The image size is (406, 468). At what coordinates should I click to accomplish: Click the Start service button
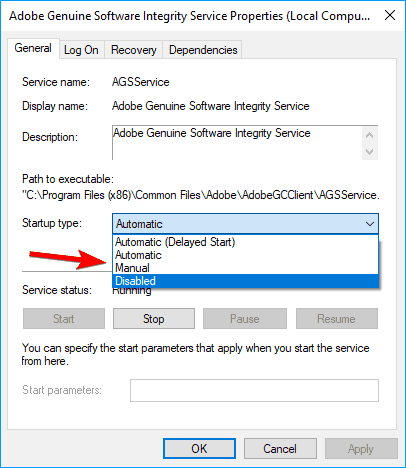tap(64, 319)
